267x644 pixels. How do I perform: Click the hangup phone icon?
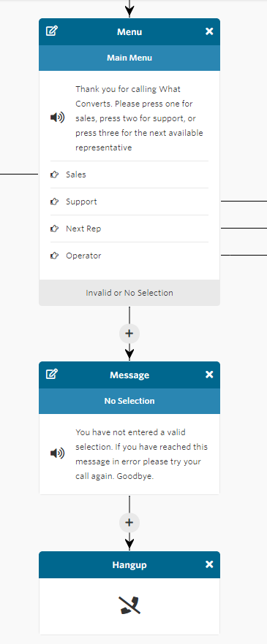coord(129,605)
